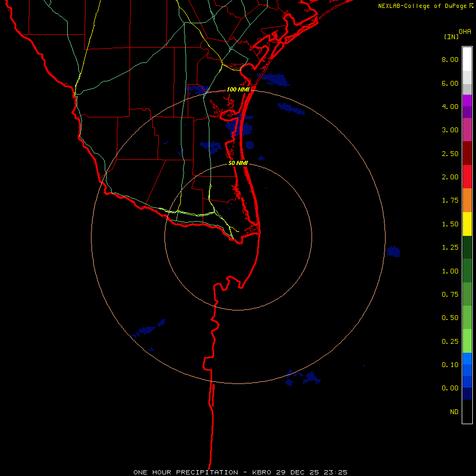The height and width of the screenshot is (476, 476).
Task: Pick the white top color bar segment
Action: coord(467,59)
